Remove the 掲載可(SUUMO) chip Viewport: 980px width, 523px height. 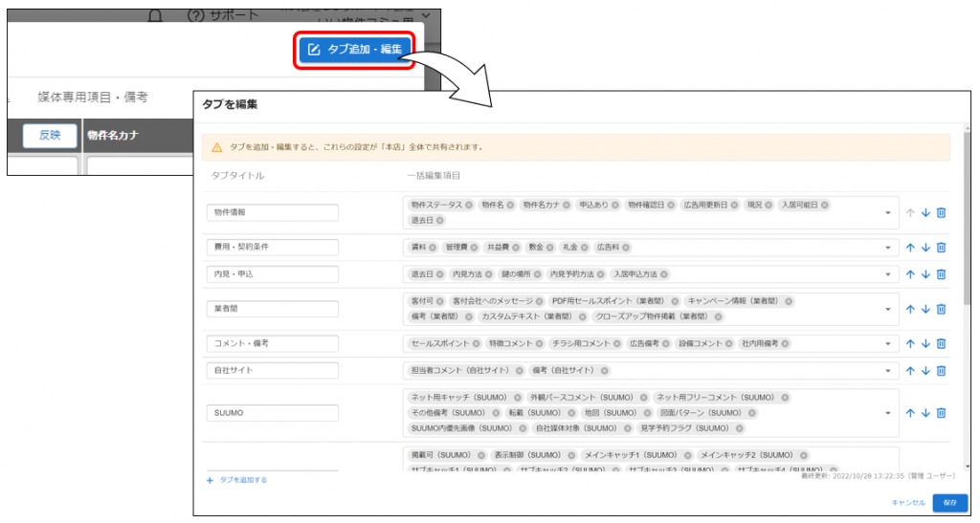[480, 455]
